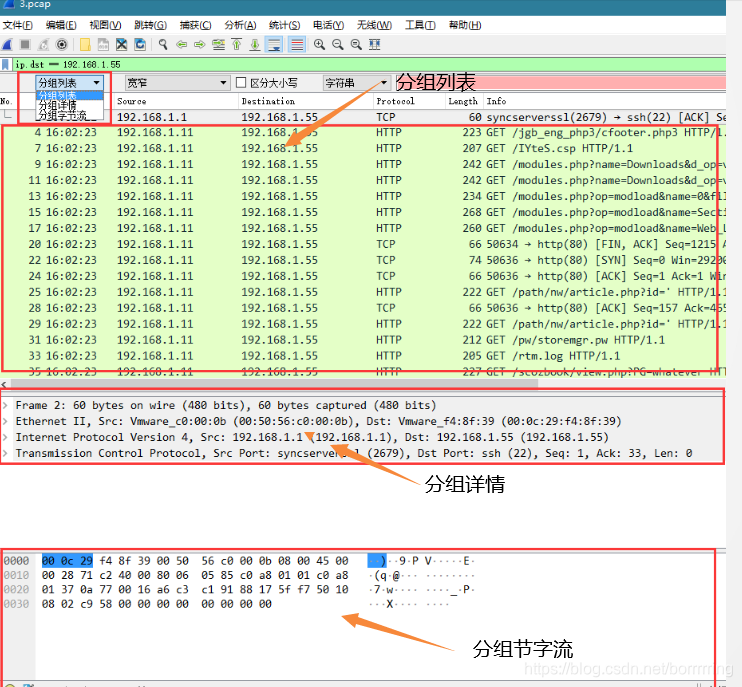Open the 分析(A) menu
This screenshot has width=742, height=687.
tap(240, 25)
